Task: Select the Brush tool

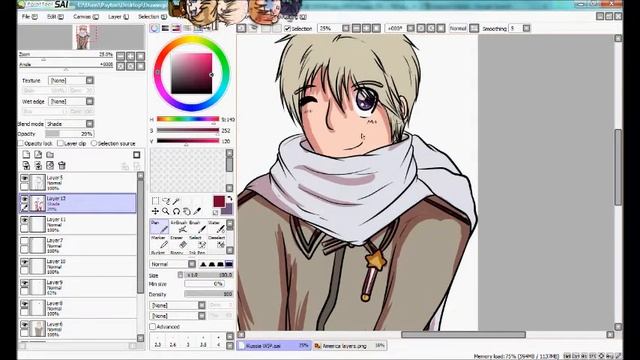Action: [198, 227]
